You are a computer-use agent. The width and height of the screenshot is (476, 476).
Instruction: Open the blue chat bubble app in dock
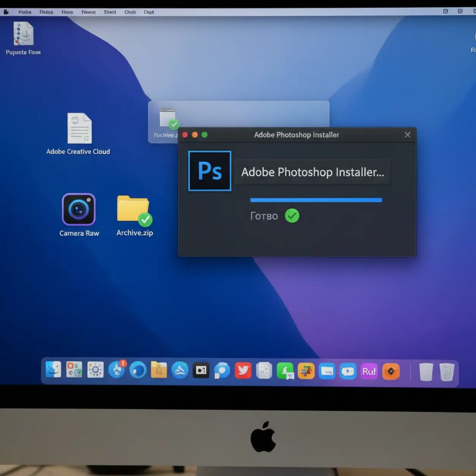(222, 370)
